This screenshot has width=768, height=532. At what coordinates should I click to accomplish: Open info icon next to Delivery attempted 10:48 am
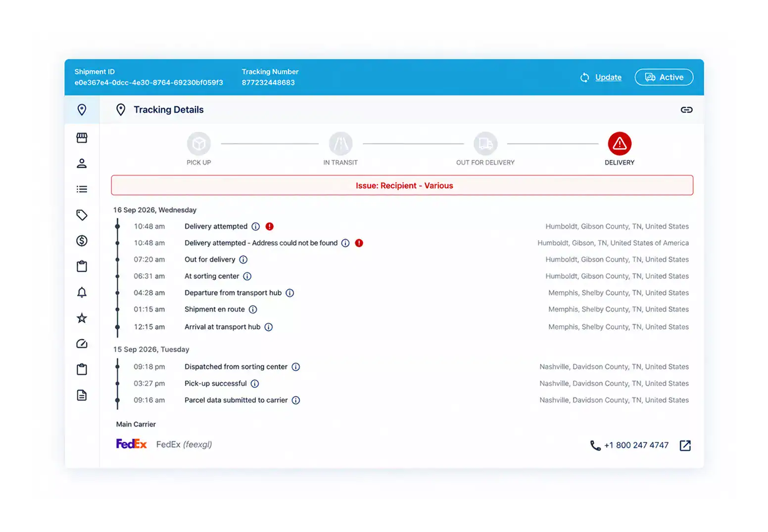[255, 227]
